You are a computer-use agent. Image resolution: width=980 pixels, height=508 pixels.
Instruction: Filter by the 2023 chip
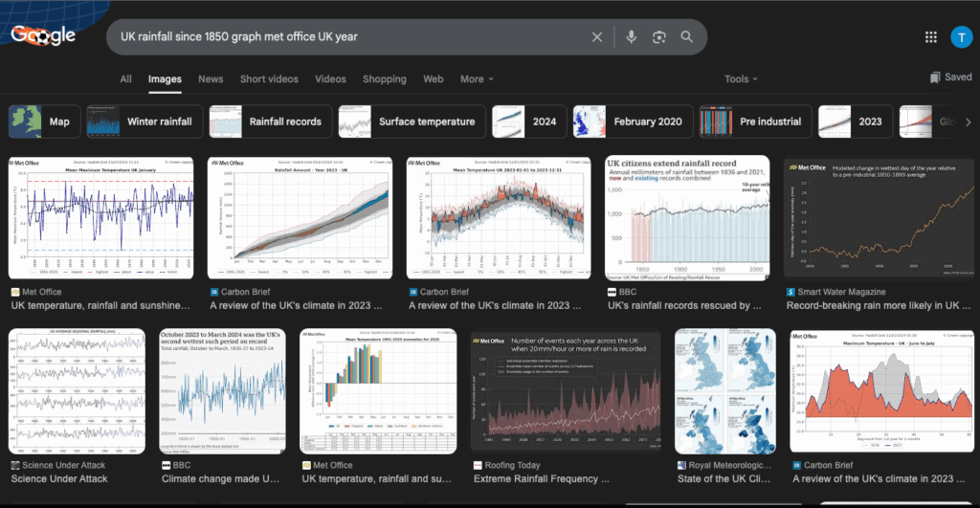(x=856, y=121)
